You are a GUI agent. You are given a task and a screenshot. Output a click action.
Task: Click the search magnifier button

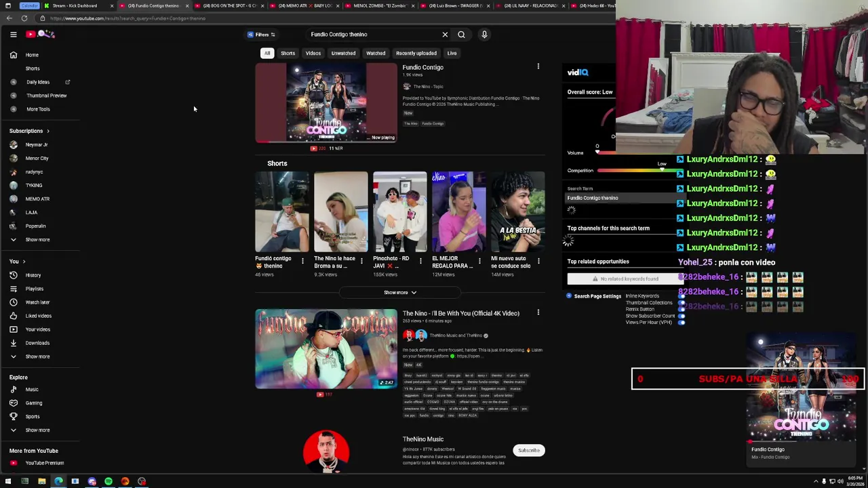(461, 35)
